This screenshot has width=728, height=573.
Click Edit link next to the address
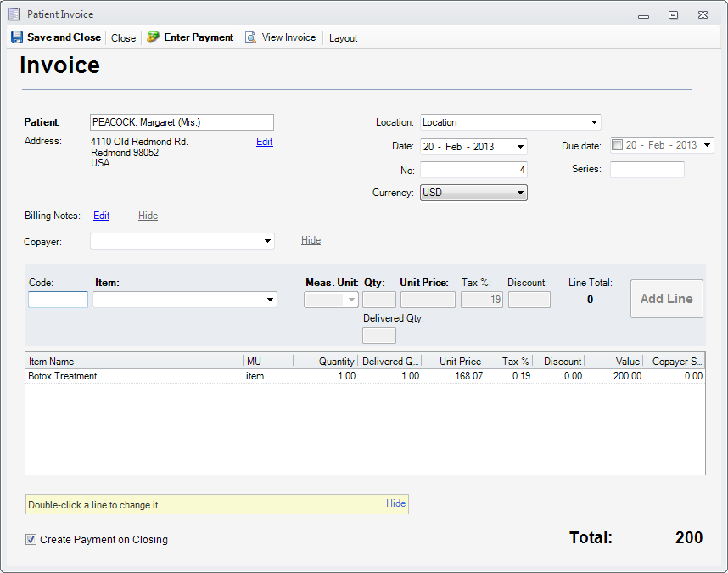coord(264,142)
